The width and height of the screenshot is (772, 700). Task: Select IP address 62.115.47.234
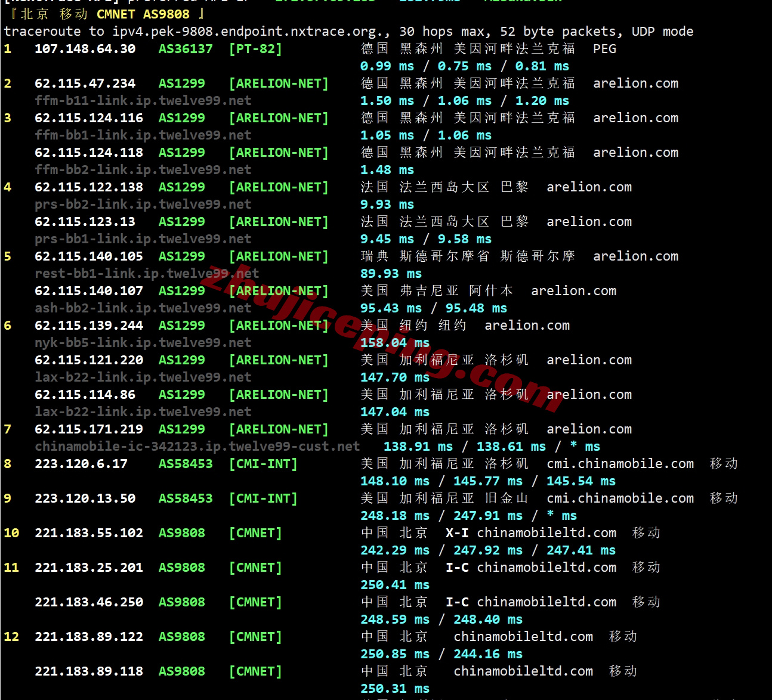pos(85,83)
